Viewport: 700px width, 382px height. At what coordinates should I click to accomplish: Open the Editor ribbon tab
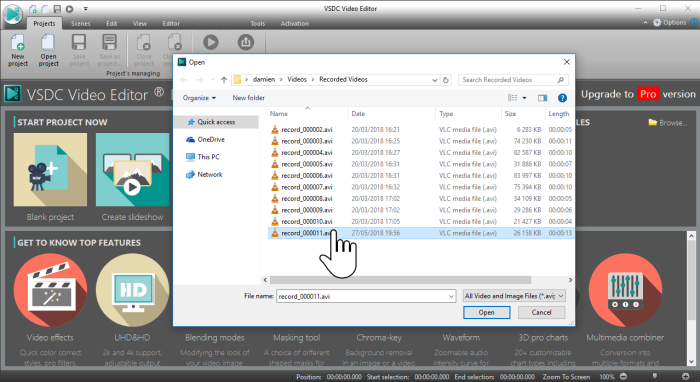(x=171, y=24)
